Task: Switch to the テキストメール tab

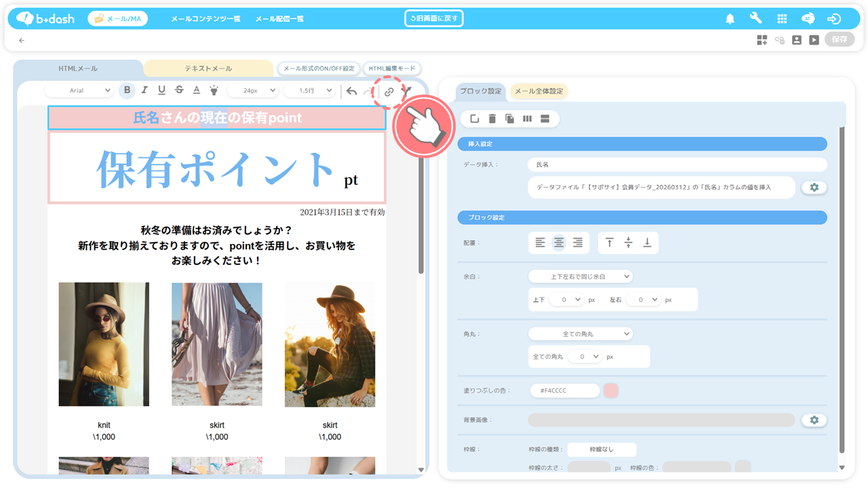Action: click(208, 68)
